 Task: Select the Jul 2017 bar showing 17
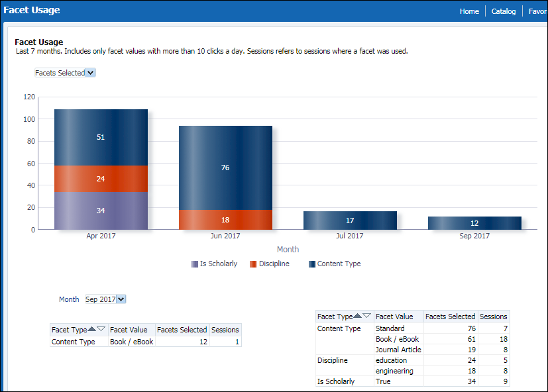[x=350, y=220]
